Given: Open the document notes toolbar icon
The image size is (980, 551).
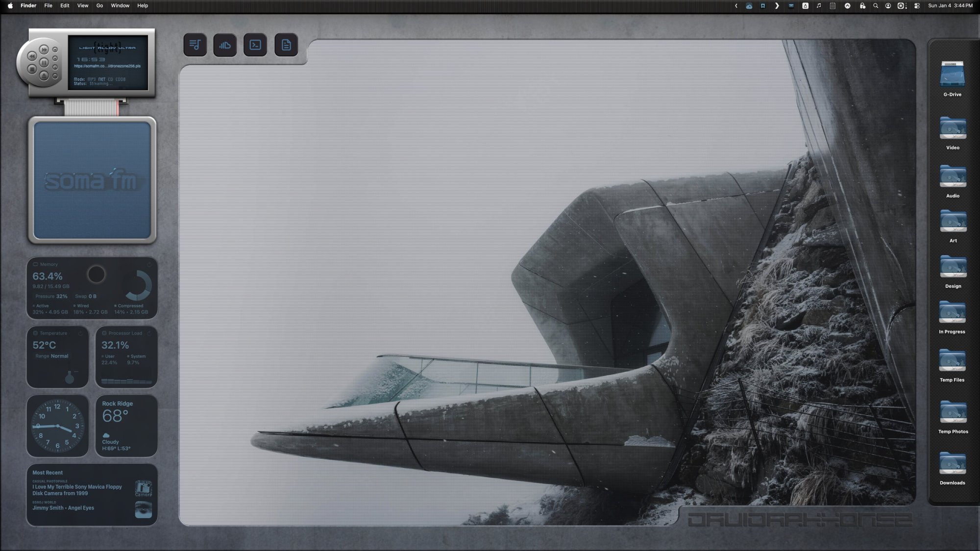Looking at the screenshot, I should pos(286,45).
